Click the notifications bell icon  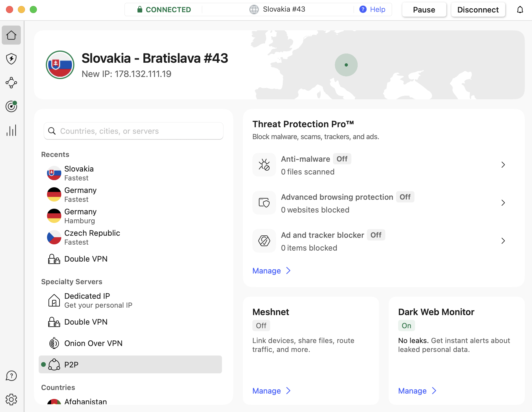click(x=520, y=10)
